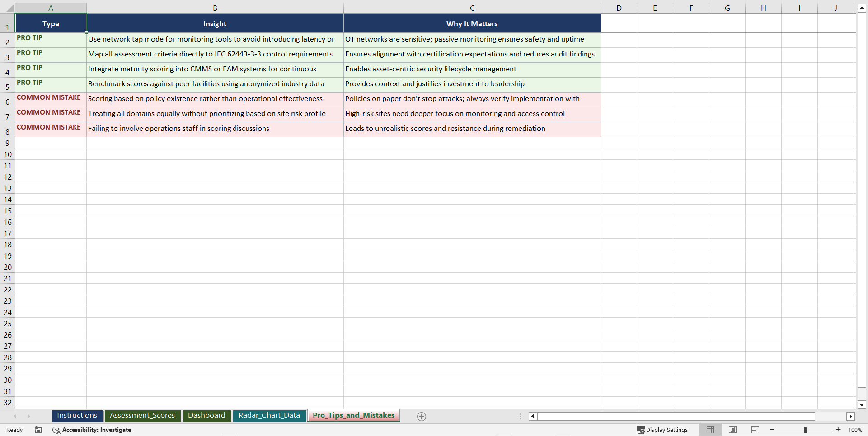Select the Instructions sheet tab

click(x=77, y=416)
